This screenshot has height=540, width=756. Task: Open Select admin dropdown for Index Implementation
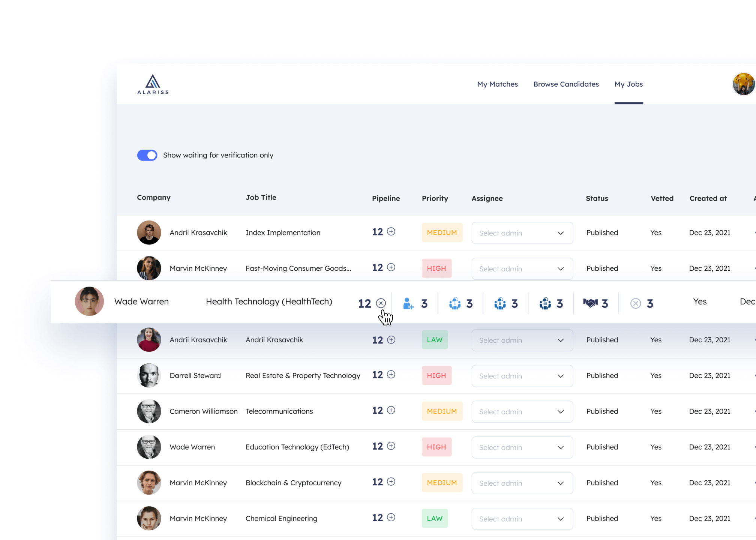(x=522, y=233)
